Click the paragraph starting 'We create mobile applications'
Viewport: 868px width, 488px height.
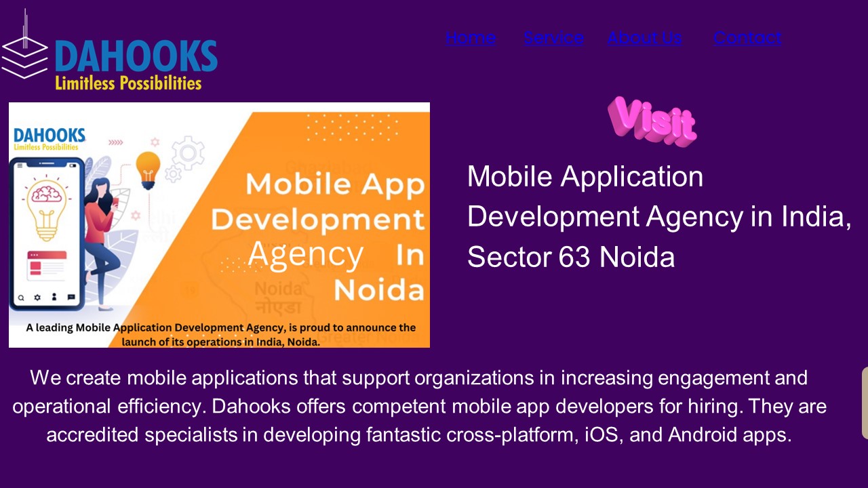pos(419,406)
